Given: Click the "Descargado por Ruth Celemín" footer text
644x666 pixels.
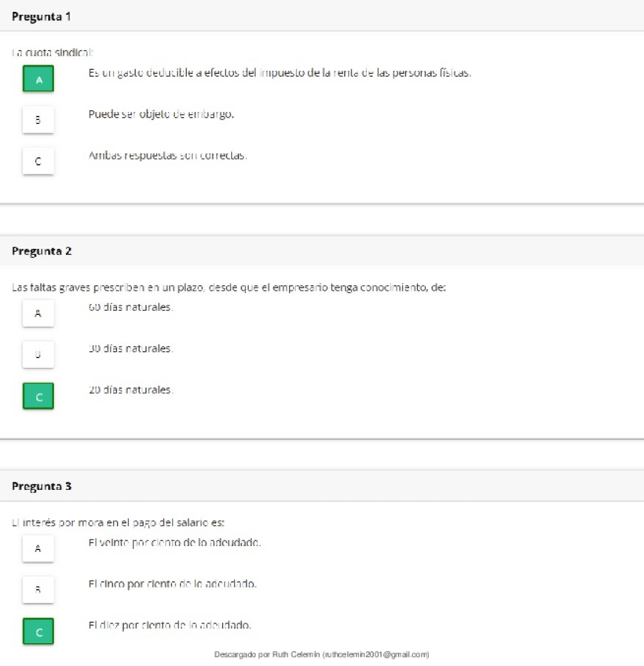Looking at the screenshot, I should pyautogui.click(x=322, y=653).
